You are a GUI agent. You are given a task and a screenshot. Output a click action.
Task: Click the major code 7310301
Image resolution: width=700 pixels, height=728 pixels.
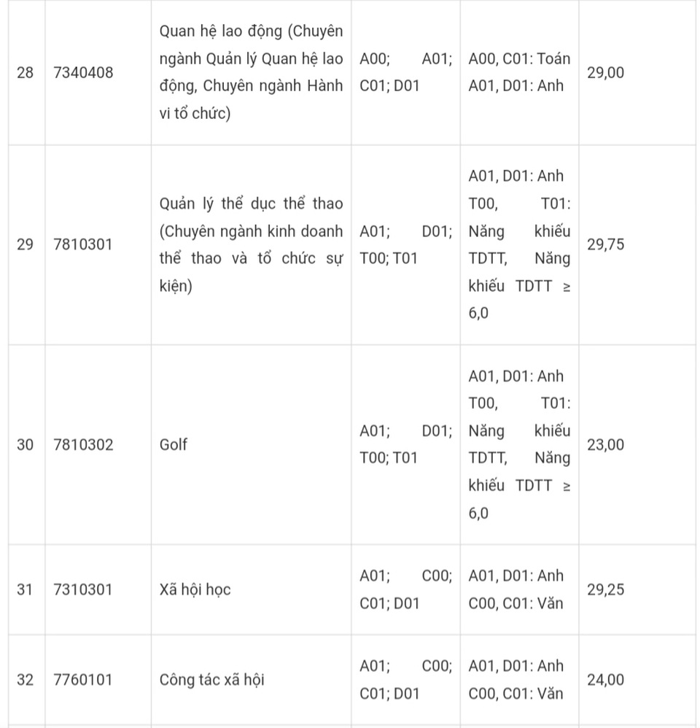coord(83,589)
